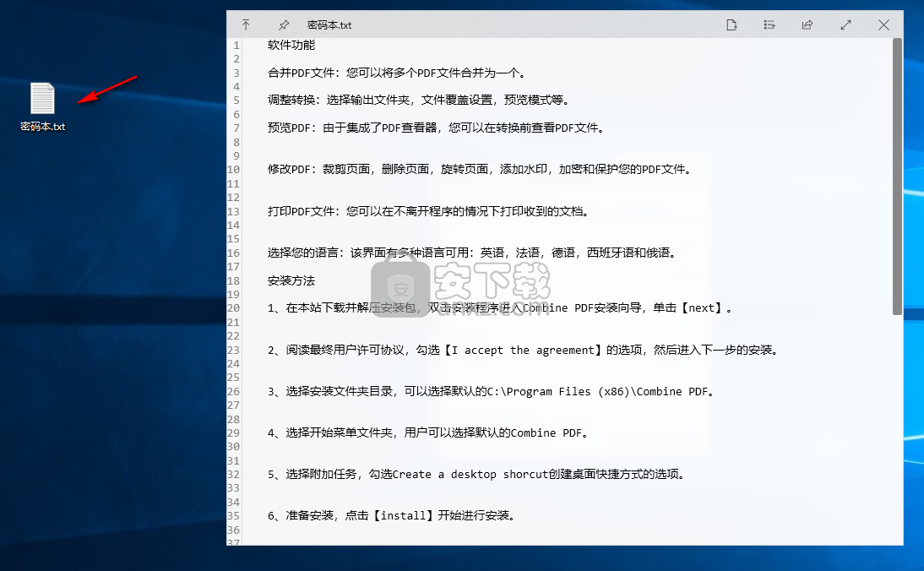Click the line starting with 选择您的语言
Screen dimensions: 924x571
point(472,253)
